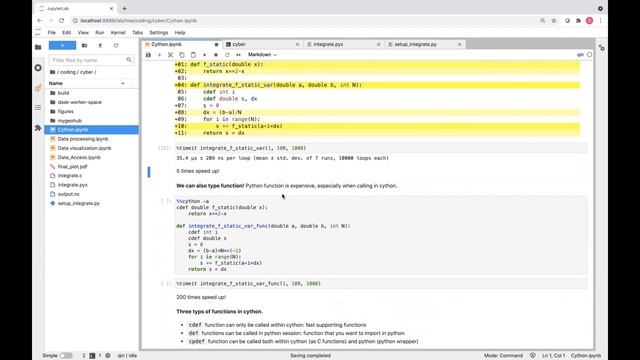Screen dimensions: 640x360
Task: Open the Help menu
Action: click(x=180, y=33)
